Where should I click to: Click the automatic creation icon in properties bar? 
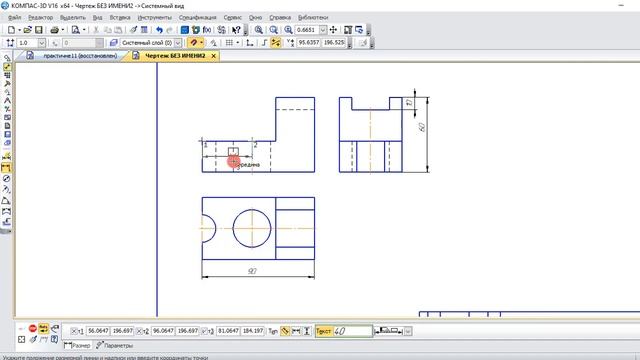click(43, 328)
